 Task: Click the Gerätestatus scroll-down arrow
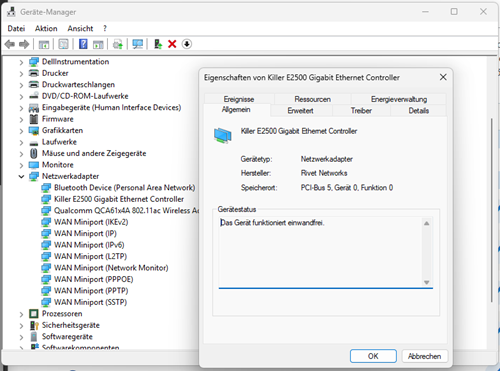[426, 282]
